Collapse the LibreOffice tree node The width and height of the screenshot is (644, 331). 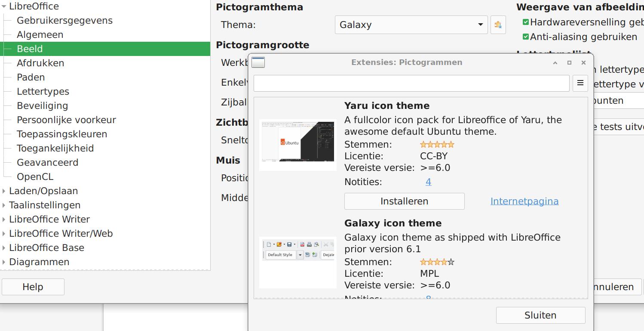(x=4, y=6)
